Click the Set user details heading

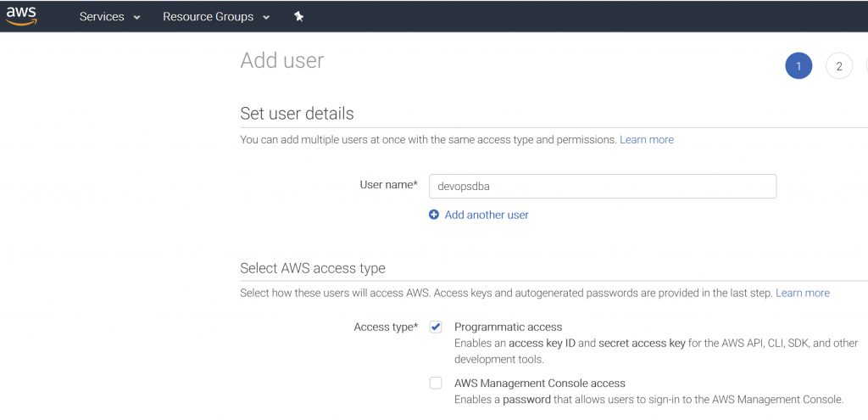297,114
